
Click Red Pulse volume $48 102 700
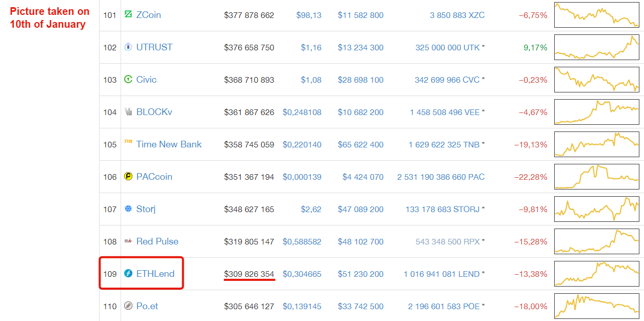pos(361,242)
